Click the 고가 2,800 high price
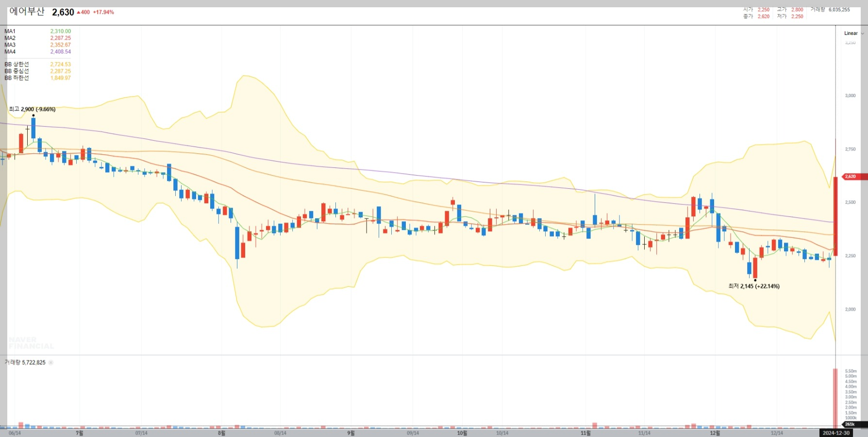Image resolution: width=868 pixels, height=437 pixels. pyautogui.click(x=790, y=10)
